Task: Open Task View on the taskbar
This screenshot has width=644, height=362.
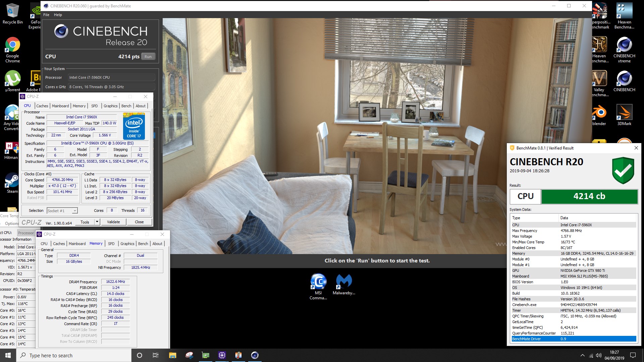Action: coord(156,355)
